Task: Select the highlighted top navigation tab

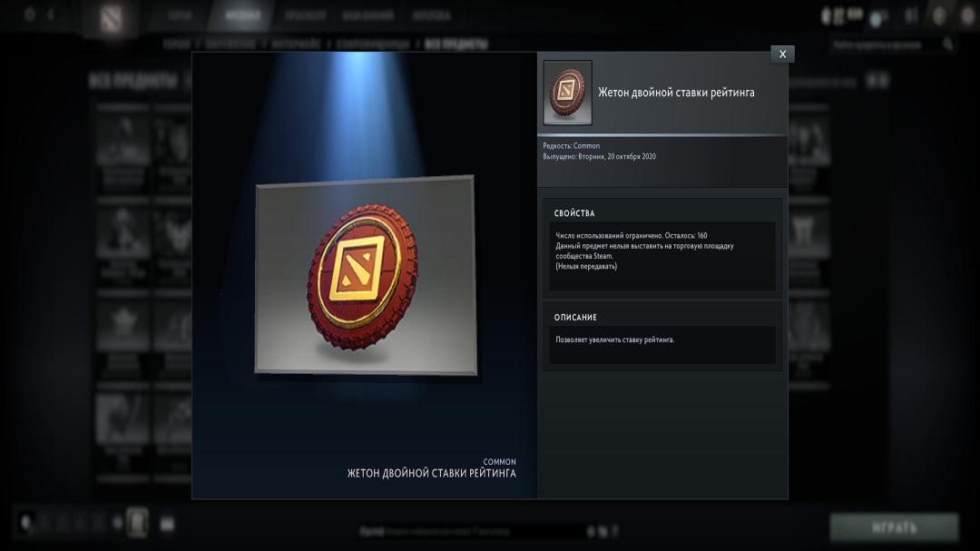Action: [x=242, y=15]
